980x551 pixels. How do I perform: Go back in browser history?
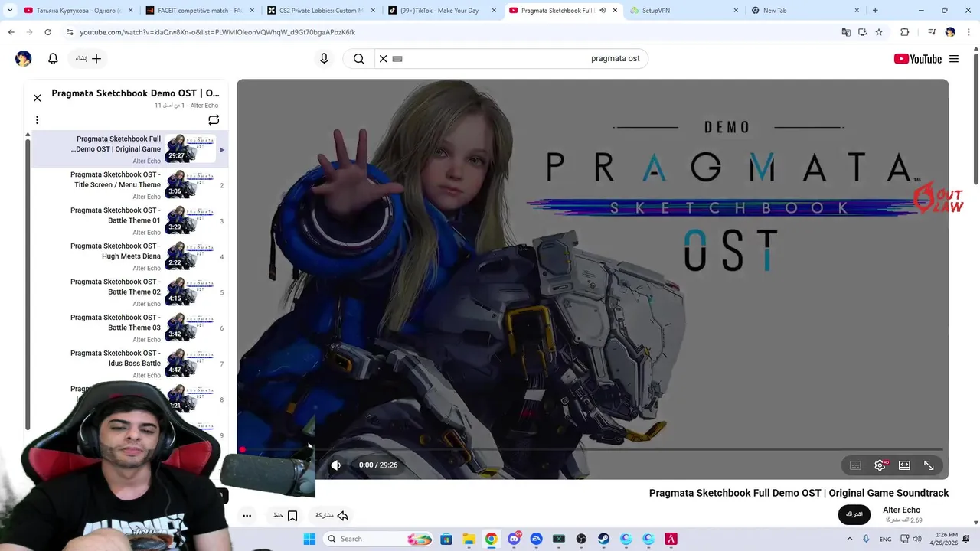pyautogui.click(x=11, y=32)
